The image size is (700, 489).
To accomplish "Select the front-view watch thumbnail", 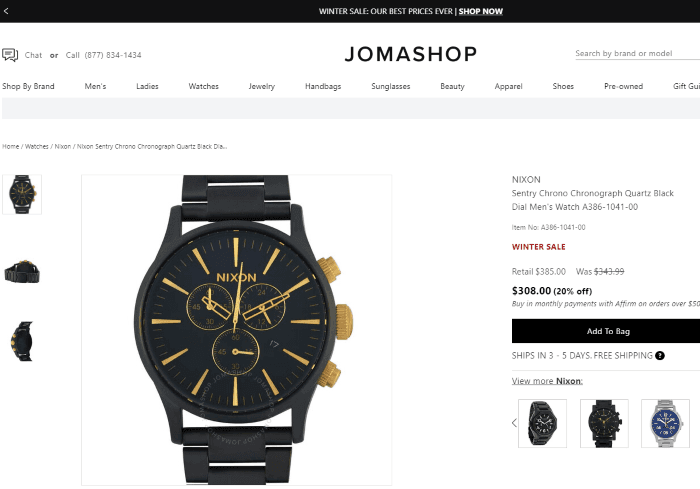I will (x=22, y=194).
